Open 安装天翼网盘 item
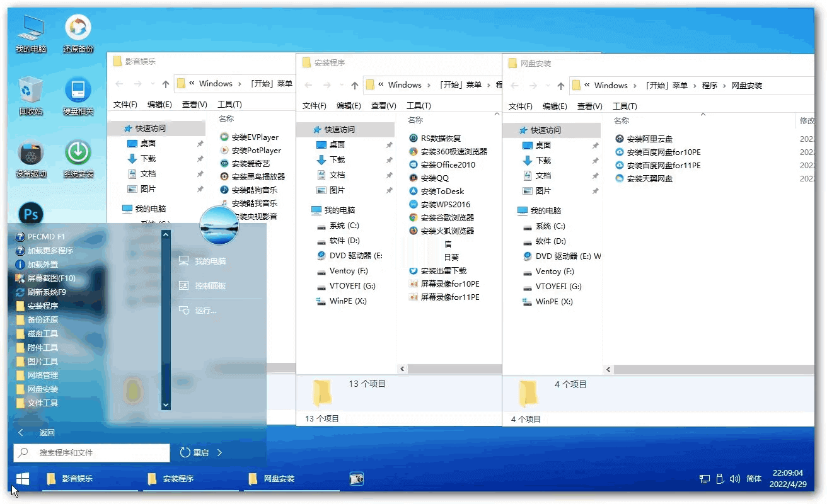 (644, 178)
